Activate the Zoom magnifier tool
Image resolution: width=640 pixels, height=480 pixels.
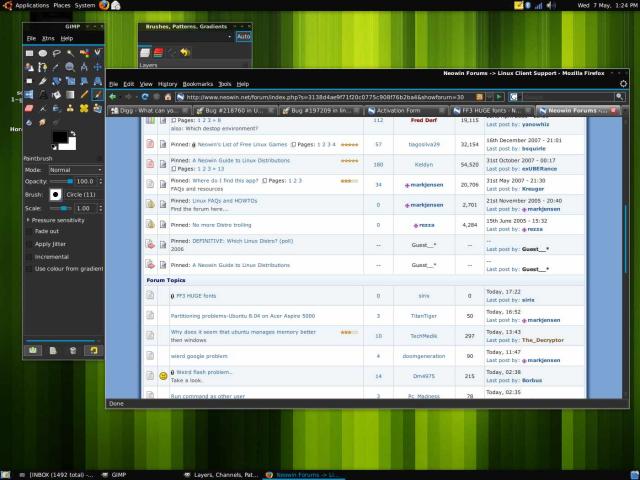point(70,67)
